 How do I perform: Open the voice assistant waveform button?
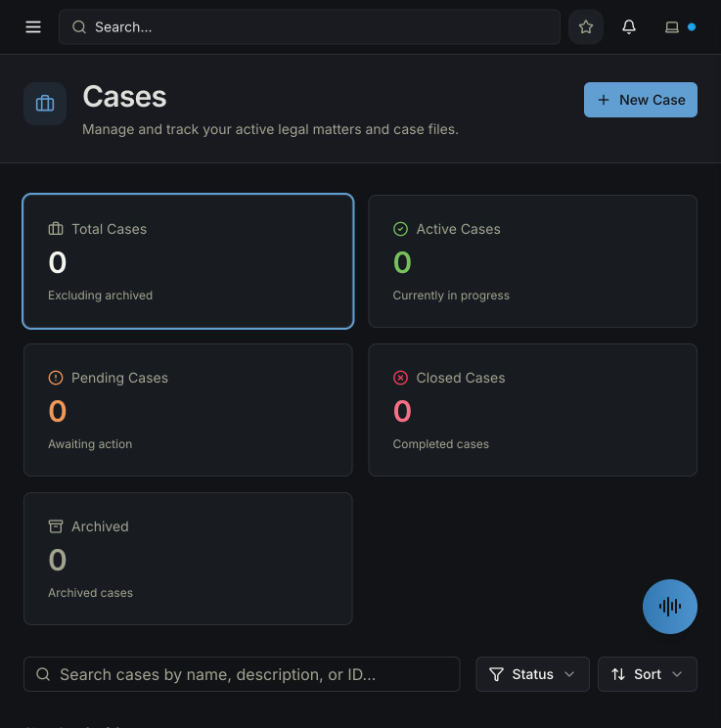(x=669, y=607)
